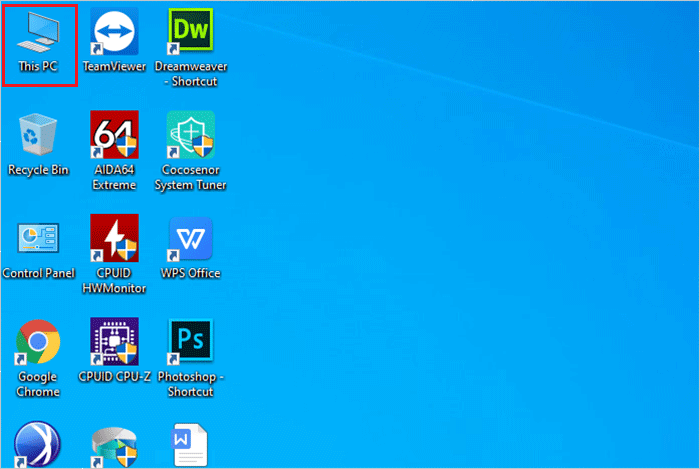Select the WPS Writer document file icon

pos(190,445)
